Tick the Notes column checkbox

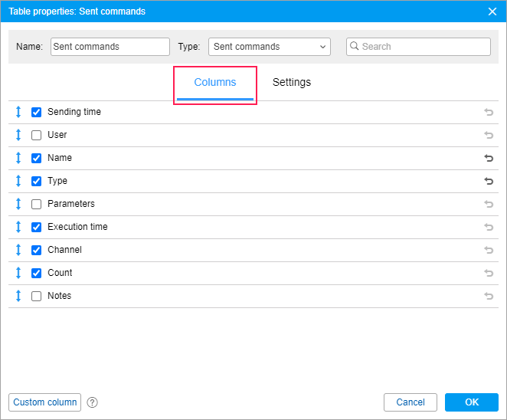click(36, 297)
